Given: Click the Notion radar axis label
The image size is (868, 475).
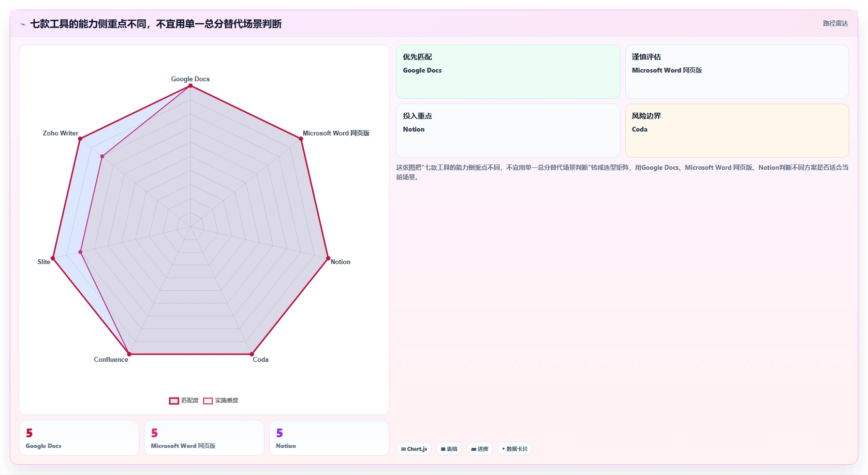Looking at the screenshot, I should click(x=340, y=262).
